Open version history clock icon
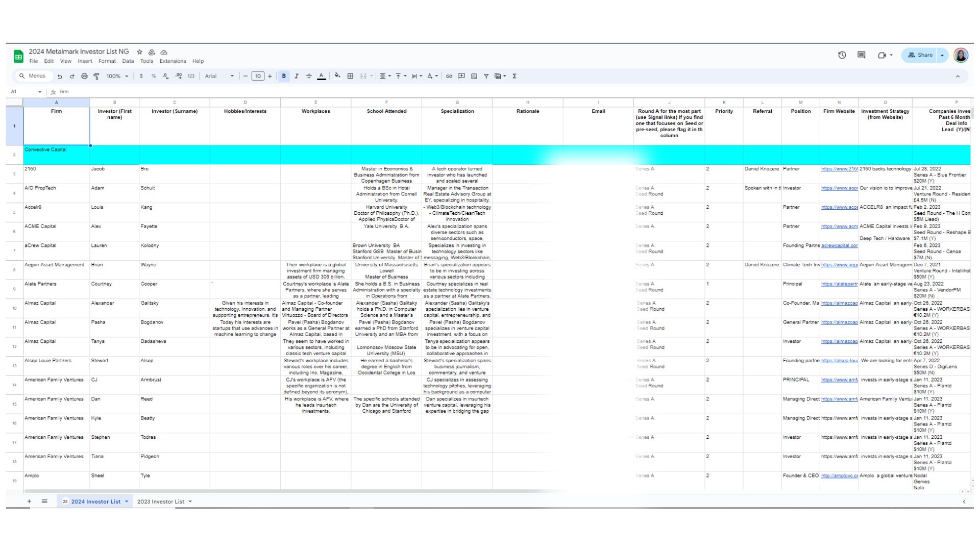This screenshot has height=551, width=980. [842, 55]
